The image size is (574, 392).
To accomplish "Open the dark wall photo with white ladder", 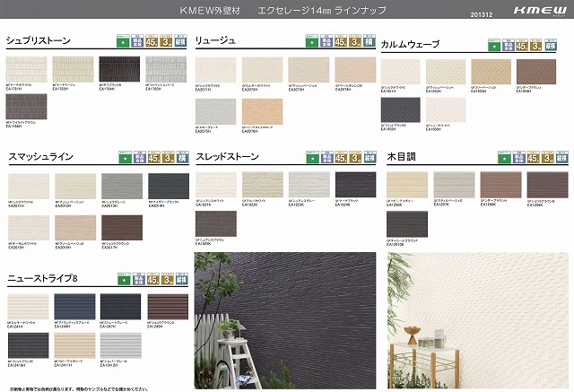I will click(x=285, y=320).
